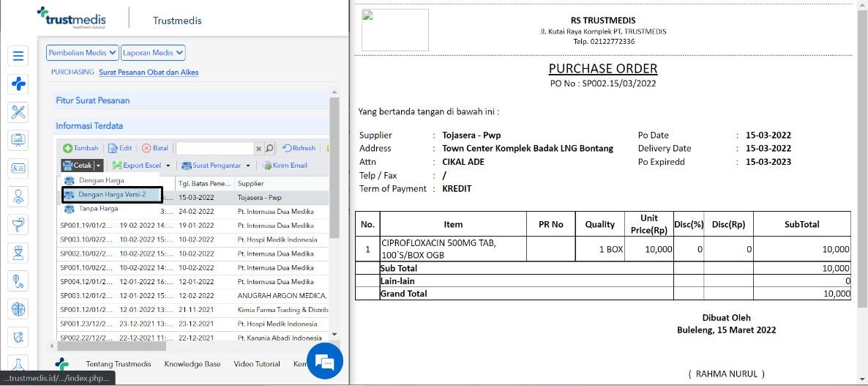Expand the Cetak dropdown arrow
Screen dimensions: 868x386
coord(99,165)
